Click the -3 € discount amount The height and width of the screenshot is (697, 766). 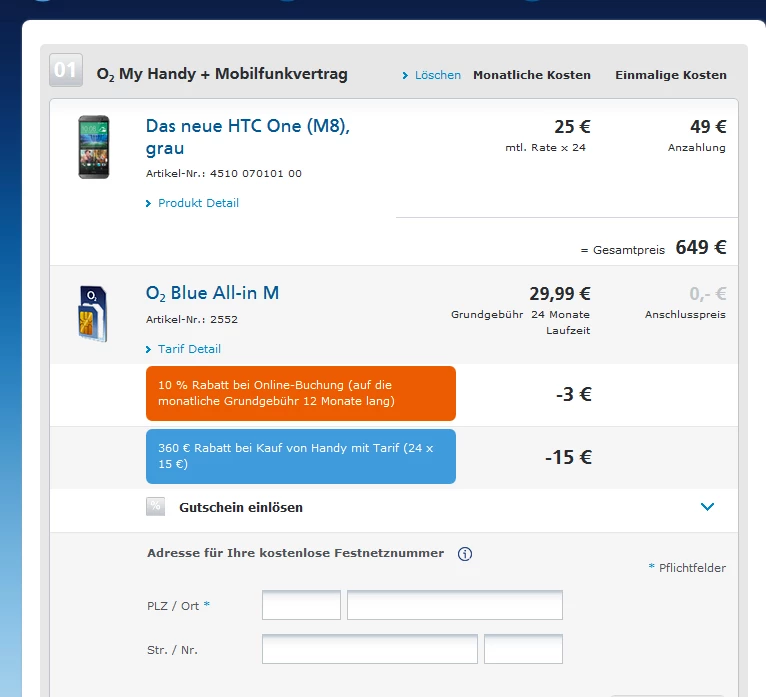pos(574,394)
